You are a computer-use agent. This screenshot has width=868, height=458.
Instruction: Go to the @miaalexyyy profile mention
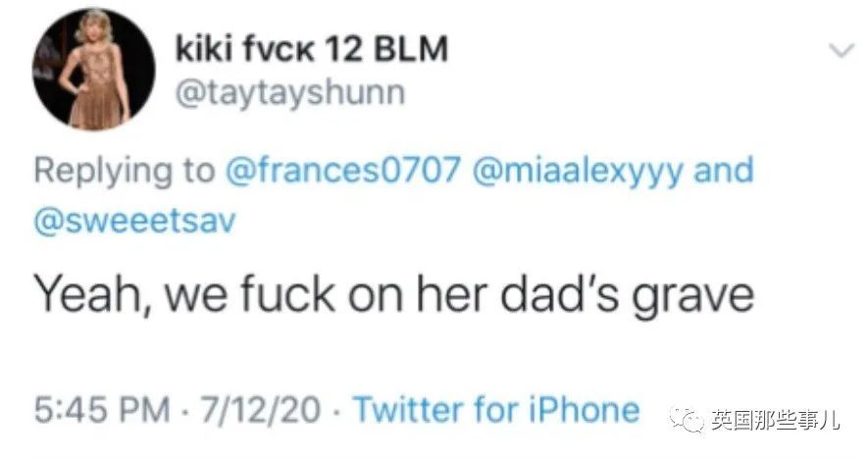point(578,171)
